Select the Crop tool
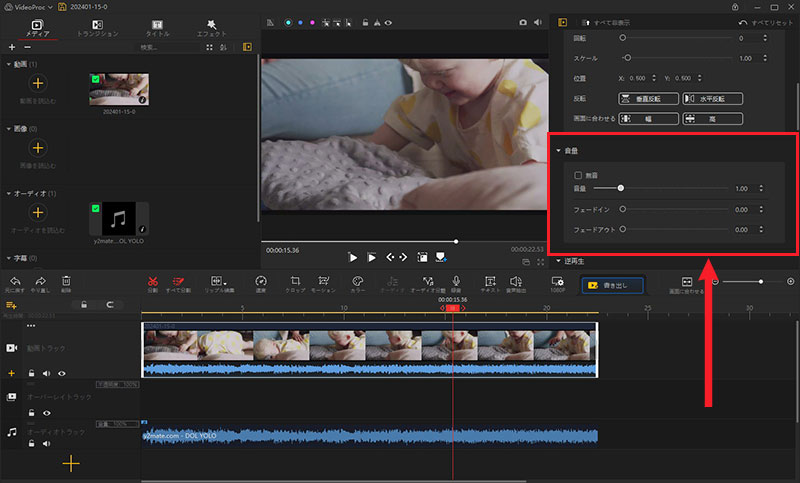The image size is (800, 483). point(295,281)
